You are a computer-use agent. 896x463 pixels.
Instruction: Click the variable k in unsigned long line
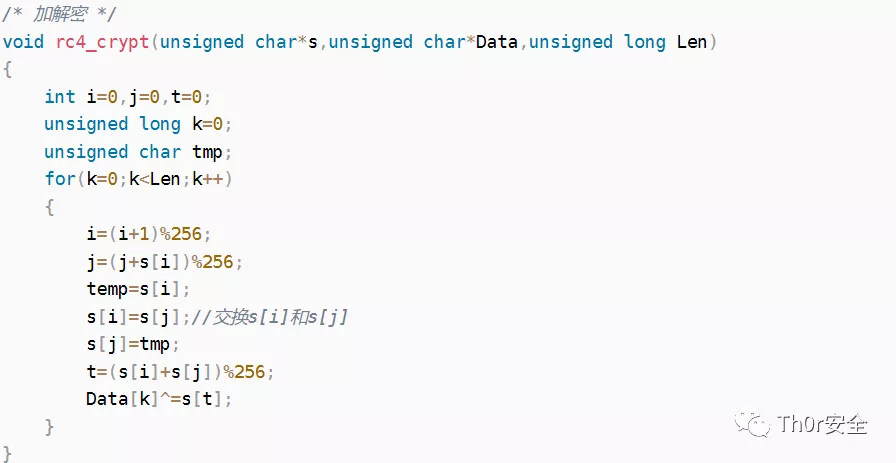[197, 124]
